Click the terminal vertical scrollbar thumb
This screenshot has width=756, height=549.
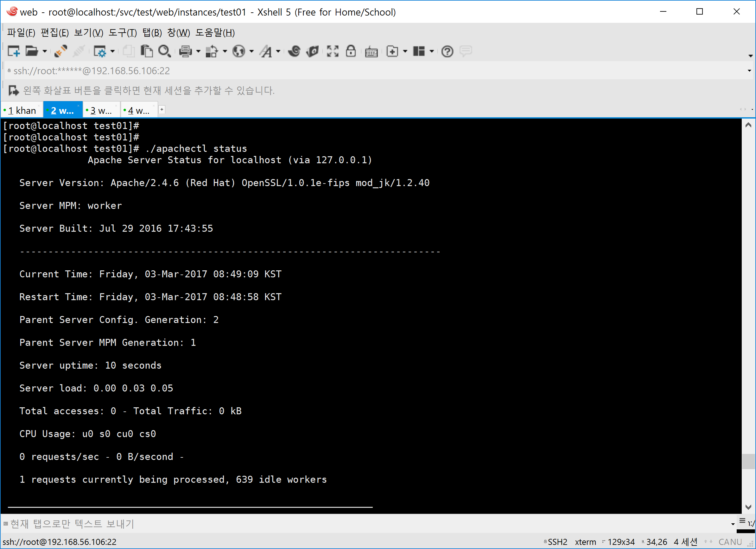click(x=748, y=461)
